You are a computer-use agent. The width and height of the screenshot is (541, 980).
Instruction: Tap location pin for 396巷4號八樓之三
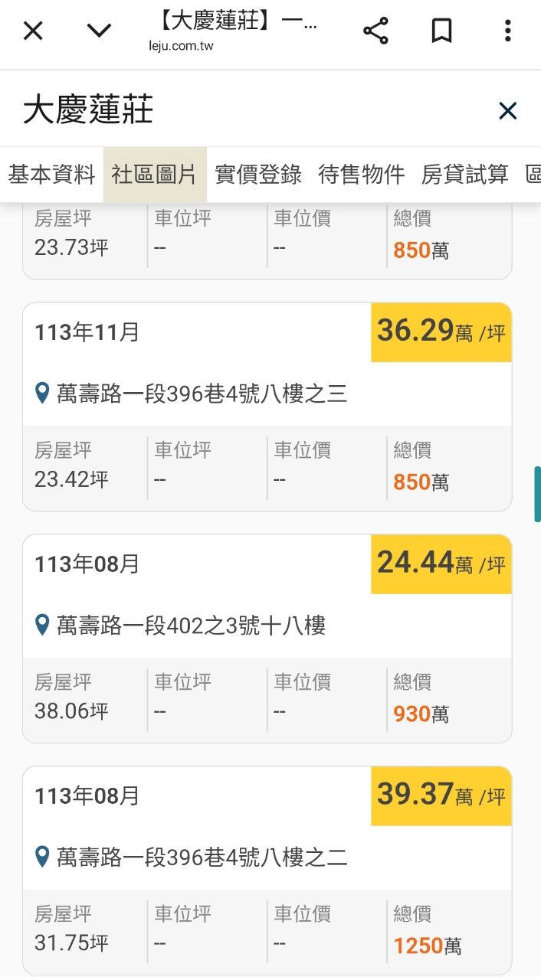43,394
